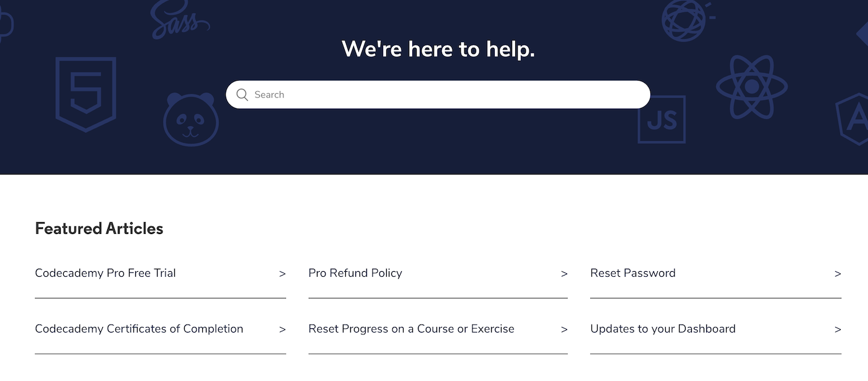The height and width of the screenshot is (381, 868).
Task: Click the HTML5 shield icon
Action: point(86,94)
